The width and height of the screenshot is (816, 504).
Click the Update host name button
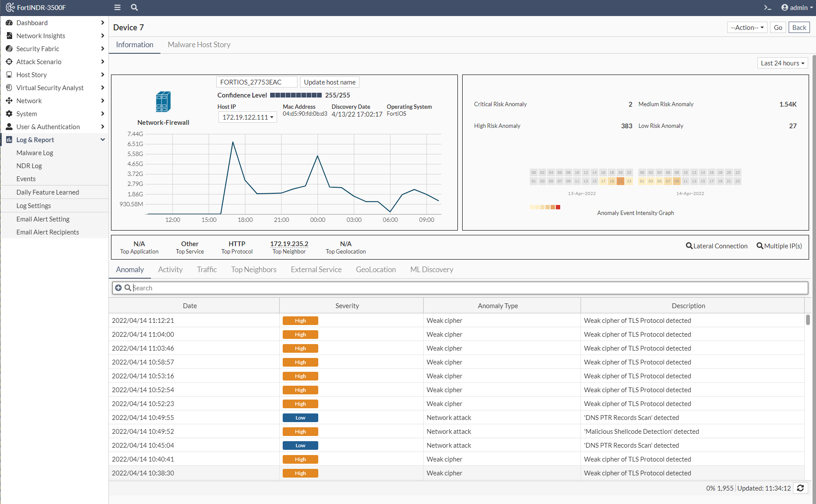[x=329, y=81]
